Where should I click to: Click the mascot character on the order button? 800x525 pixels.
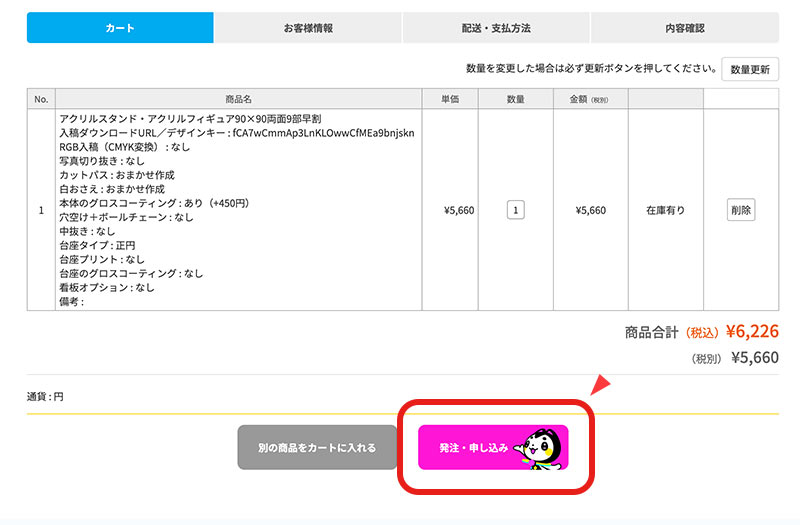click(541, 446)
